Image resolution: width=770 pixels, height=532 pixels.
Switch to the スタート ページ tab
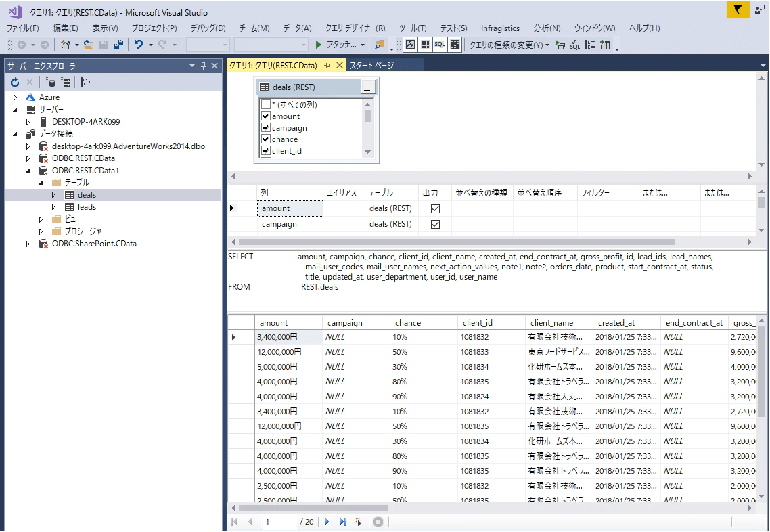coord(371,65)
